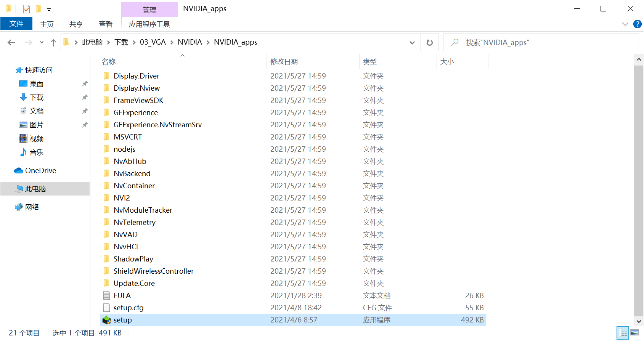
Task: Go up one folder level
Action: [53, 43]
